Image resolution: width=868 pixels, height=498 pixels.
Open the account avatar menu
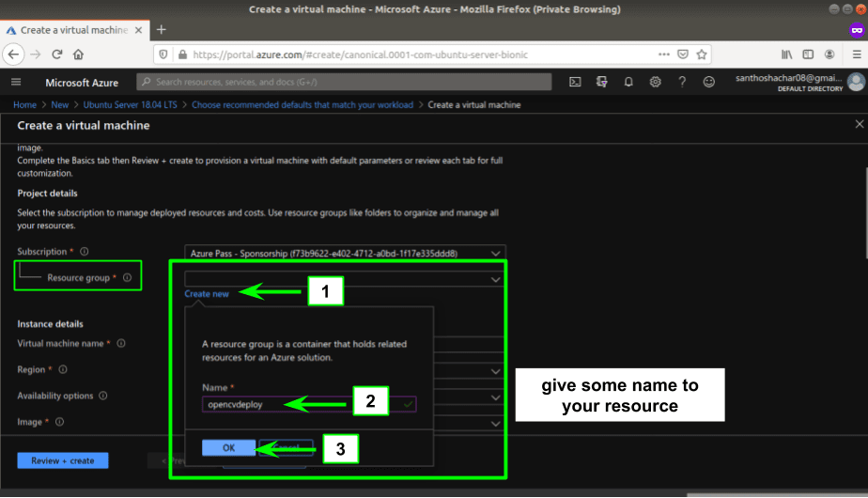click(x=857, y=82)
